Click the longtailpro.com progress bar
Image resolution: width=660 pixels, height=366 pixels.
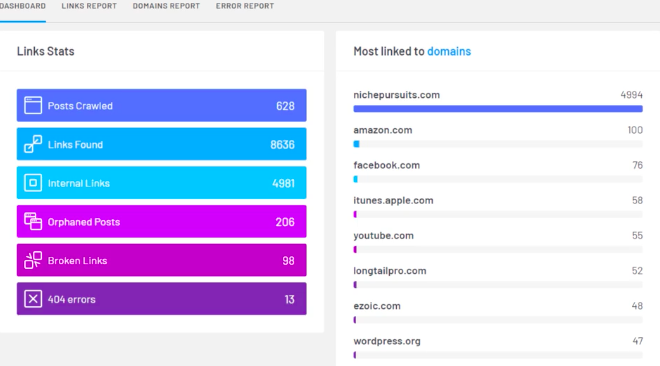pos(498,285)
